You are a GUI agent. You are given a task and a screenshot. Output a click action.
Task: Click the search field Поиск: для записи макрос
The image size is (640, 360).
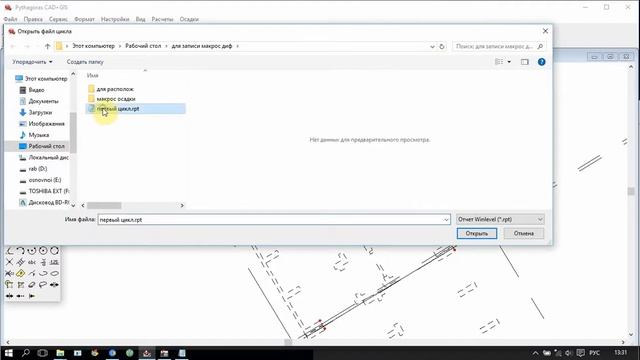pos(499,47)
